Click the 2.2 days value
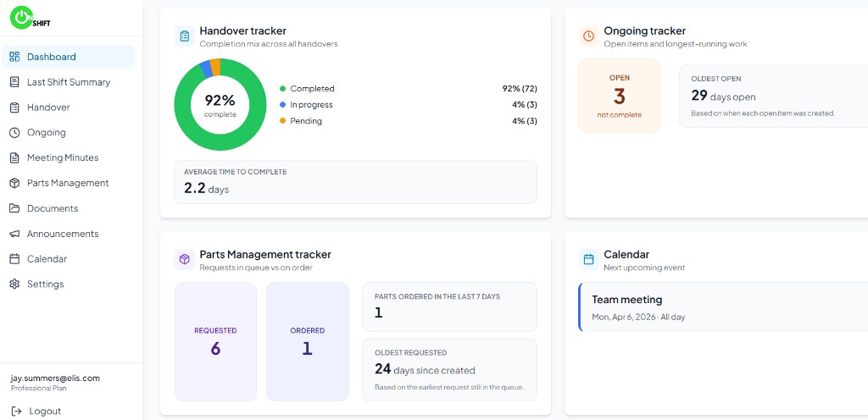 (207, 189)
